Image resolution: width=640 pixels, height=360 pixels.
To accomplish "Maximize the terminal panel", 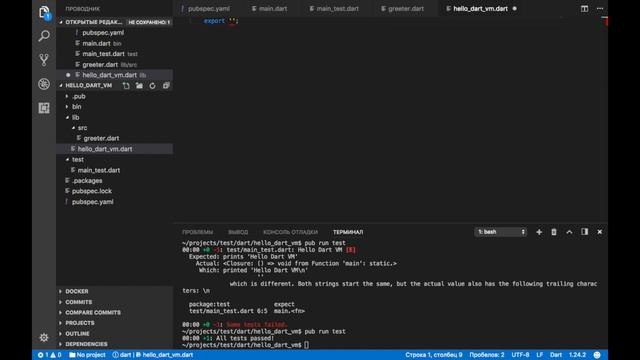I will coord(569,232).
